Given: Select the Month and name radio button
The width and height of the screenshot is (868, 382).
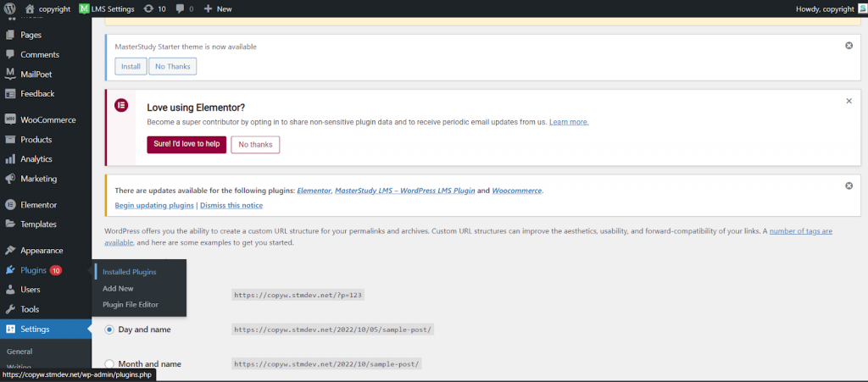Looking at the screenshot, I should tap(109, 364).
